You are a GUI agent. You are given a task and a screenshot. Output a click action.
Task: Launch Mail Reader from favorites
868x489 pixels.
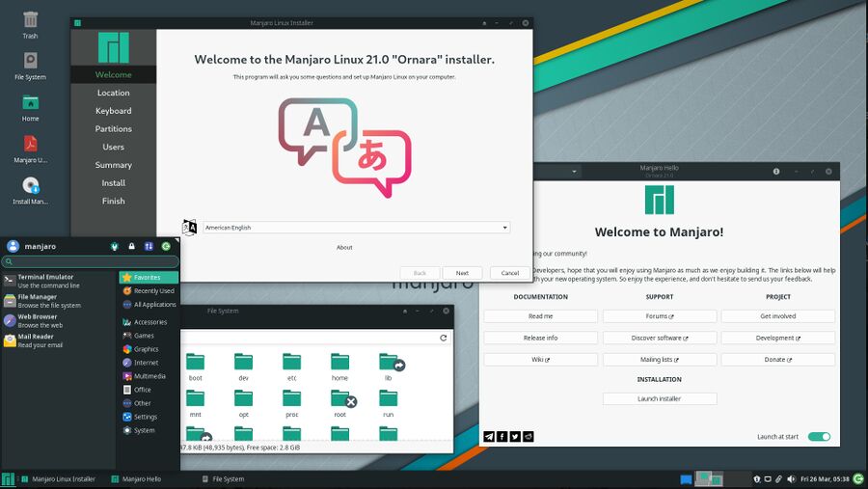coord(59,340)
